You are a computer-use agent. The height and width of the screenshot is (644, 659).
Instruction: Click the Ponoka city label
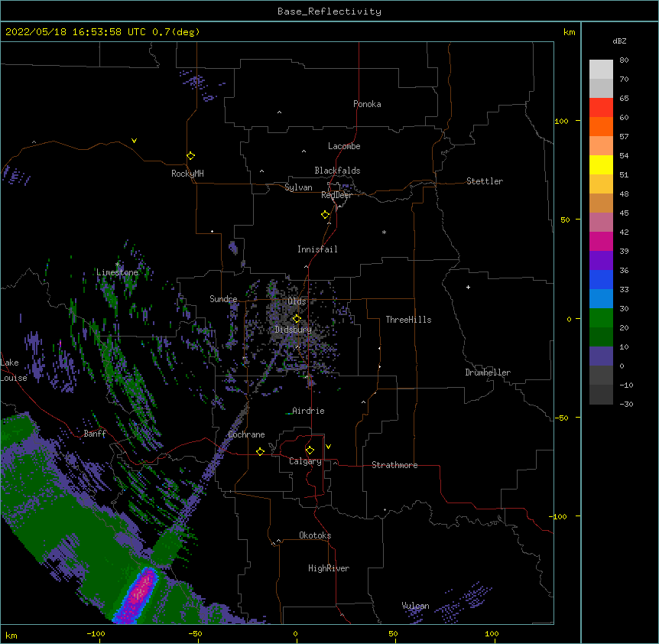pos(367,104)
